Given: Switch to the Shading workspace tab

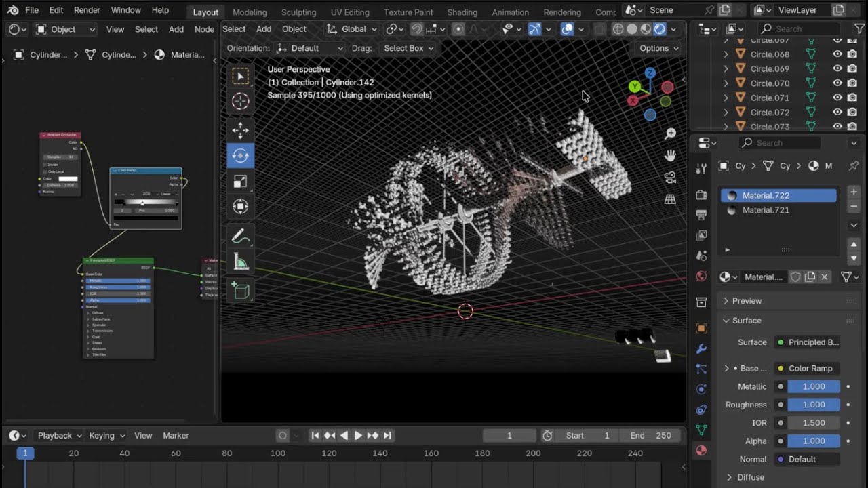Looking at the screenshot, I should (x=462, y=12).
